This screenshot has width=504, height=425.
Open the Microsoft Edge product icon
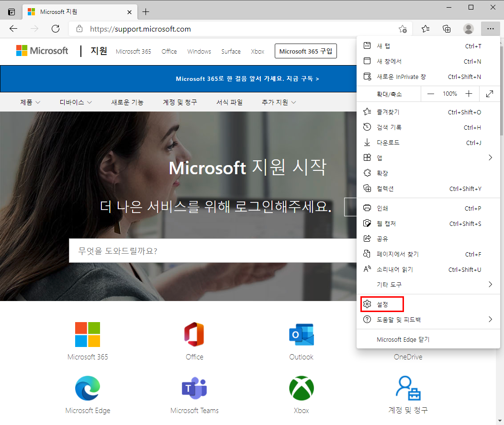88,388
